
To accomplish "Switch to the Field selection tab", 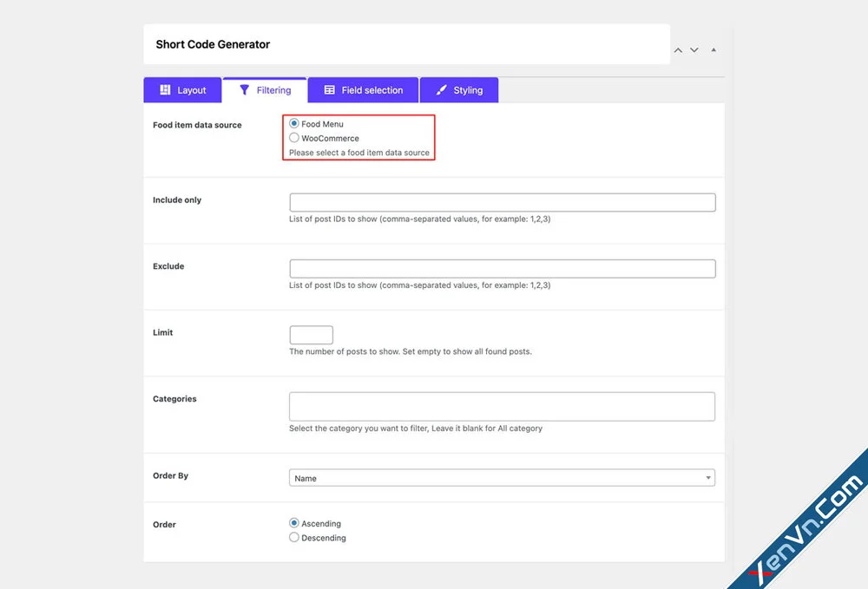I will pyautogui.click(x=362, y=89).
